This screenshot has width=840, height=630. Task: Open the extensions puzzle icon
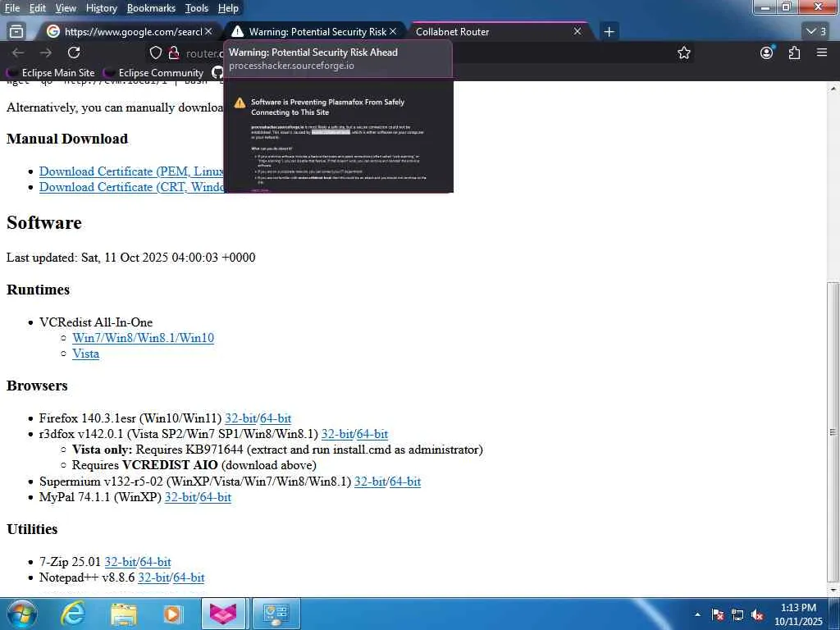pos(794,52)
